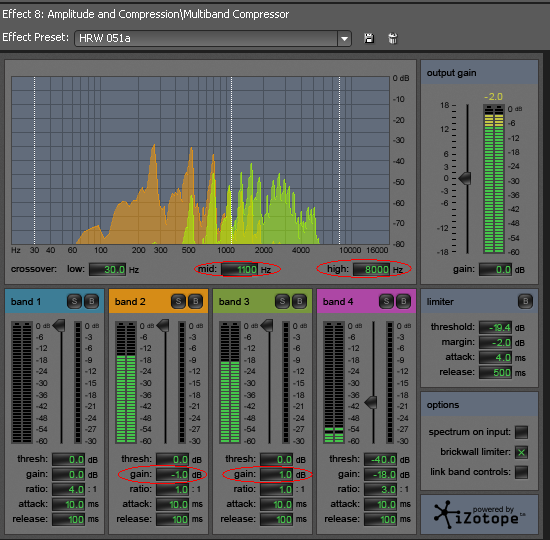
Task: Edit limiter attack value field
Action: point(496,358)
